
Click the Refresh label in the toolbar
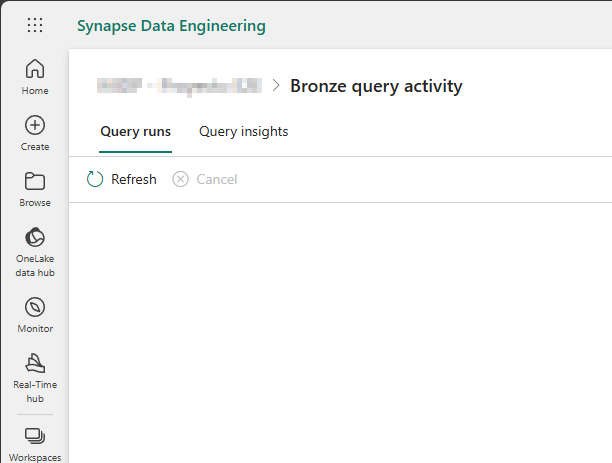134,179
